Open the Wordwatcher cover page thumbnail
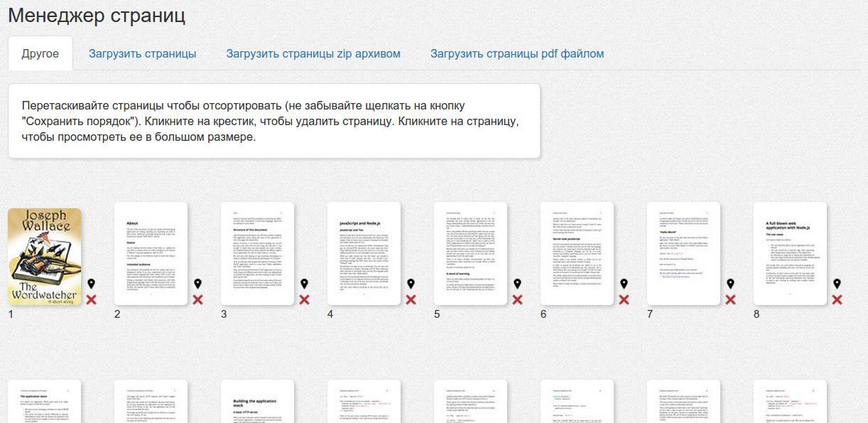Image resolution: width=868 pixels, height=423 pixels. click(44, 257)
